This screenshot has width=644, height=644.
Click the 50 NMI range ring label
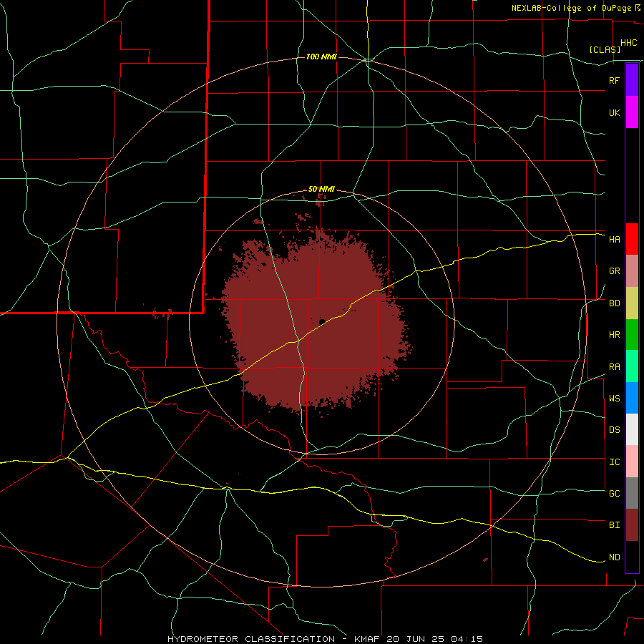pos(321,190)
